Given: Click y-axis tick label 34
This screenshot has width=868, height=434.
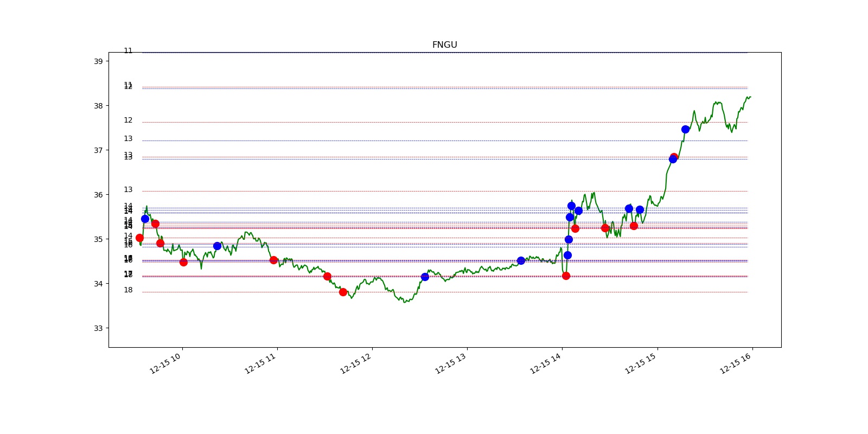Looking at the screenshot, I should 98,284.
